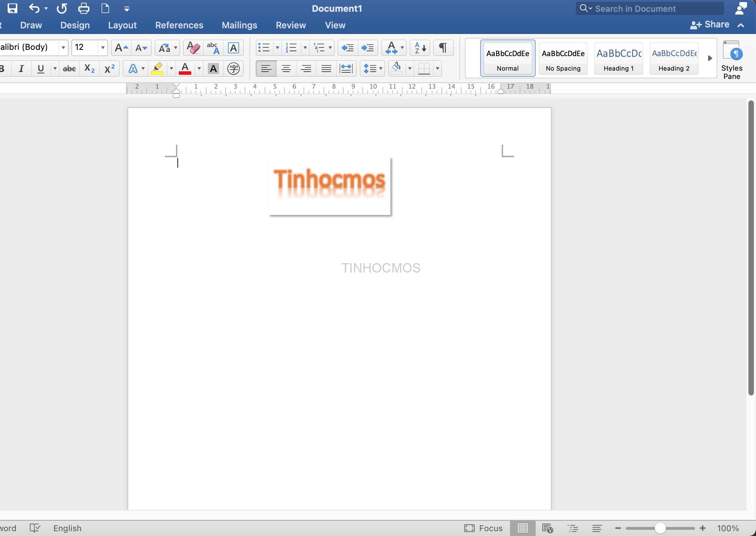Click the Enclose Characters icon
The height and width of the screenshot is (536, 756).
(234, 69)
